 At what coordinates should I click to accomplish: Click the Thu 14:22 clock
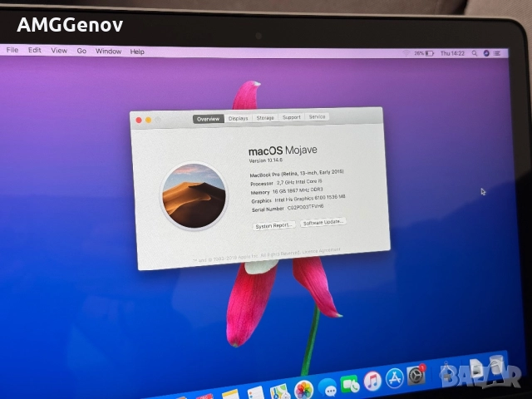452,53
